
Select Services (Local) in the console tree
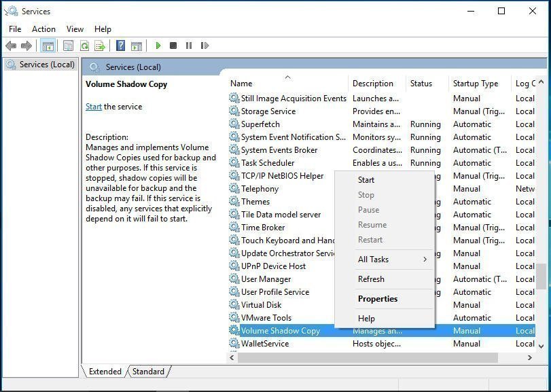[x=47, y=65]
